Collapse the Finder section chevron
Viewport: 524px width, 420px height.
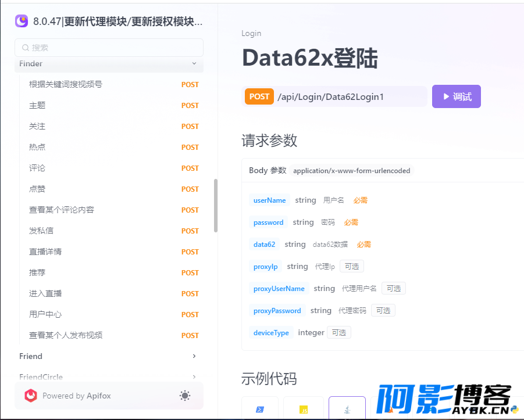[x=194, y=63]
